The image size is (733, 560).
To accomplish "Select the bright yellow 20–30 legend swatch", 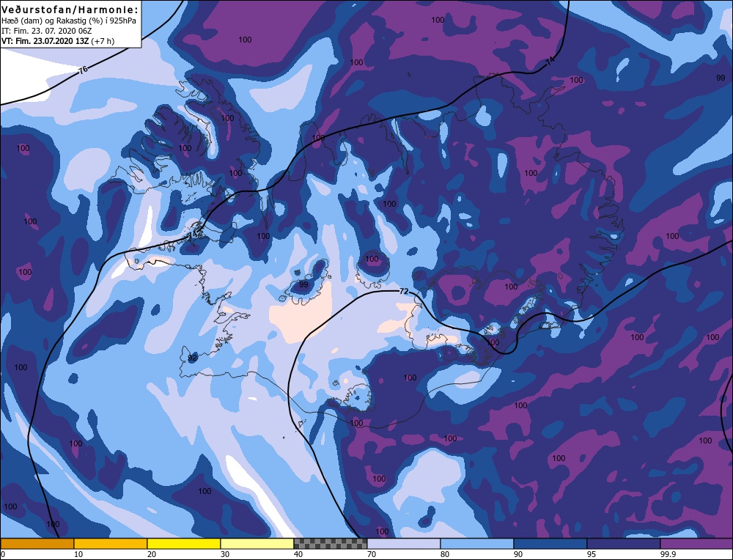I will point(184,543).
